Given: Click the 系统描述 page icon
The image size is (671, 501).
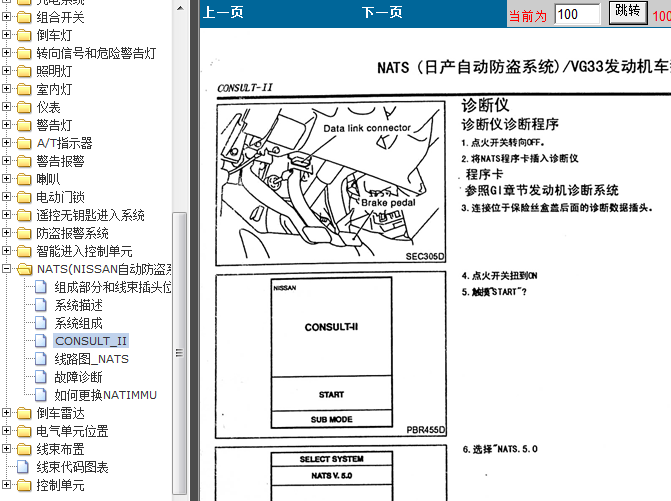Looking at the screenshot, I should 41,305.
